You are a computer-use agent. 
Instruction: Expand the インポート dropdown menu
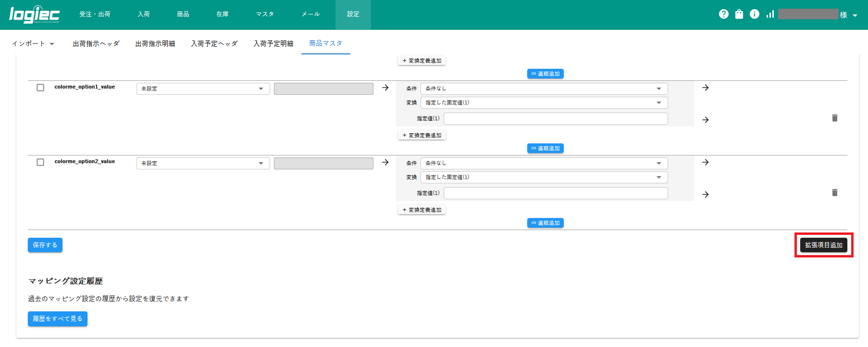33,44
